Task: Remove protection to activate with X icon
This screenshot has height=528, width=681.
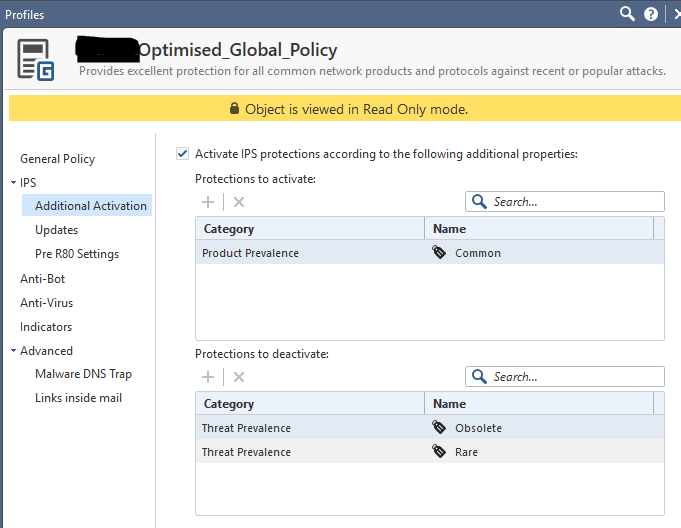Action: (x=239, y=202)
